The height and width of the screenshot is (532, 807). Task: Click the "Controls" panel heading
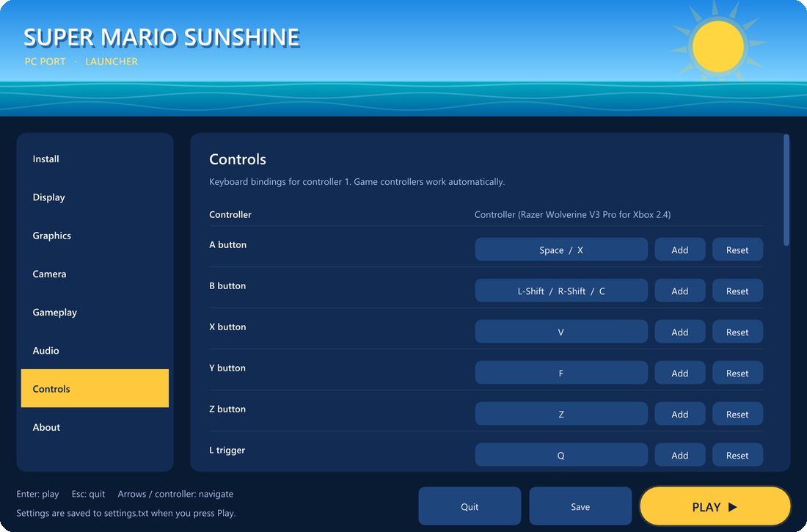click(237, 159)
